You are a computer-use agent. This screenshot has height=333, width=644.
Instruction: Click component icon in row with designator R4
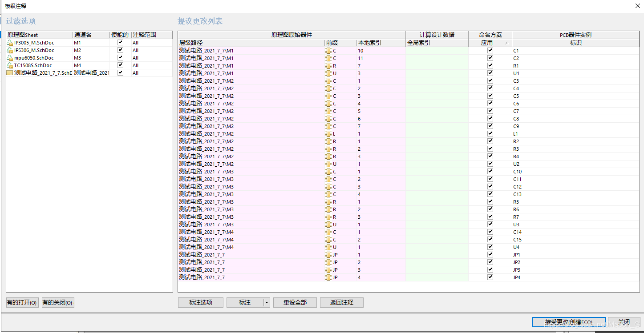329,156
